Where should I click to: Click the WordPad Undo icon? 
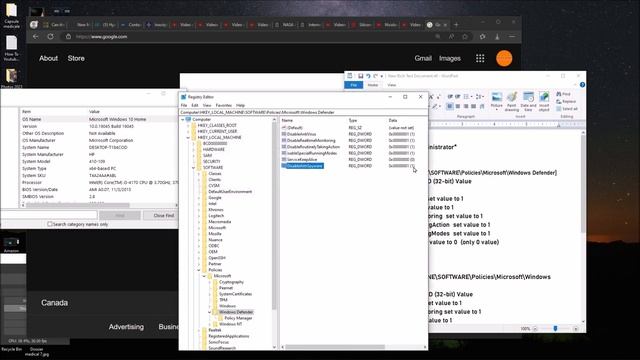pyautogui.click(x=368, y=76)
